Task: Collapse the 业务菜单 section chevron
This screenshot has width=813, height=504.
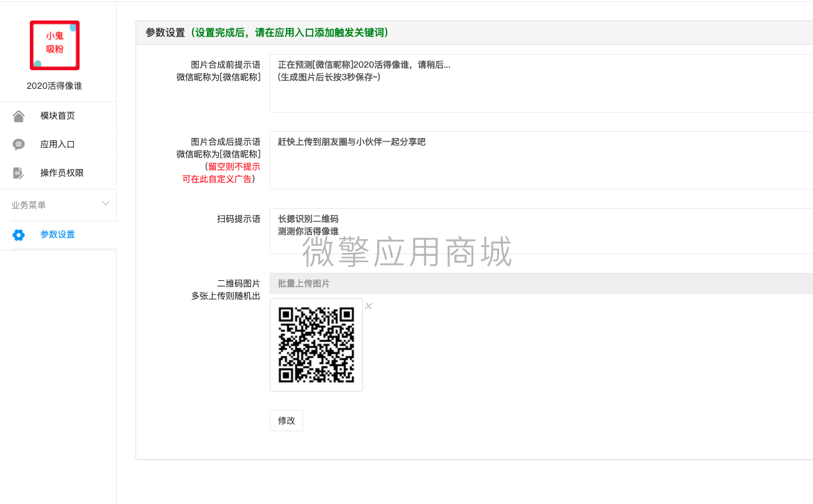Action: click(106, 203)
